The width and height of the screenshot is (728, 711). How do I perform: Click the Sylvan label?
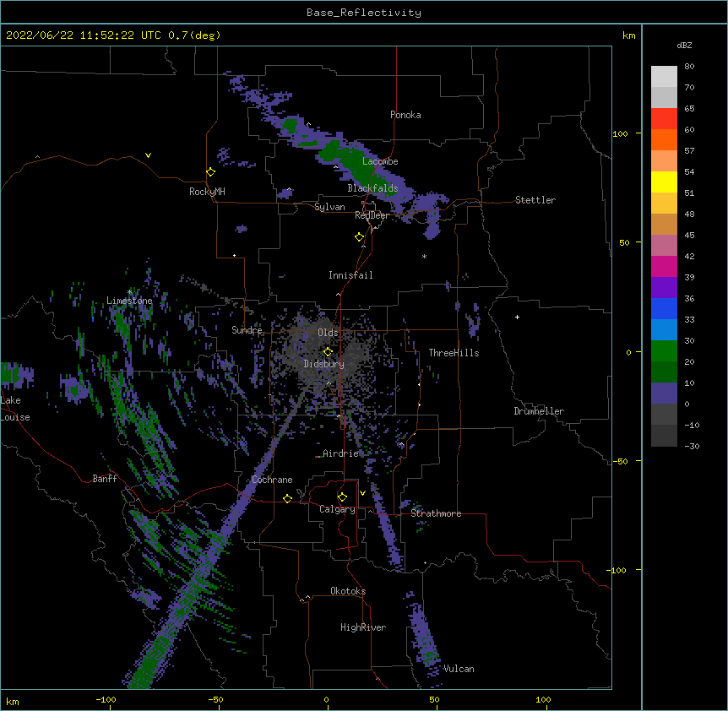coord(329,207)
